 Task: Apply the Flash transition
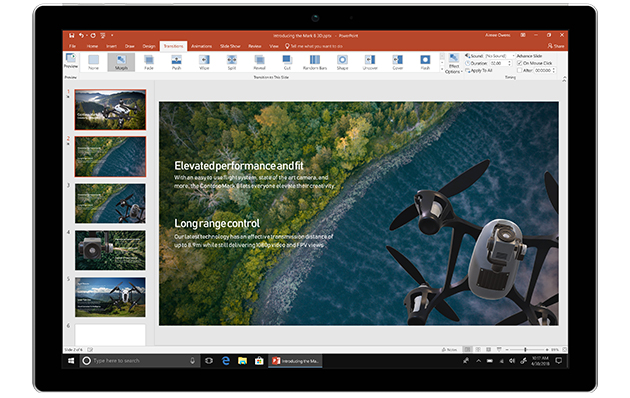(425, 62)
